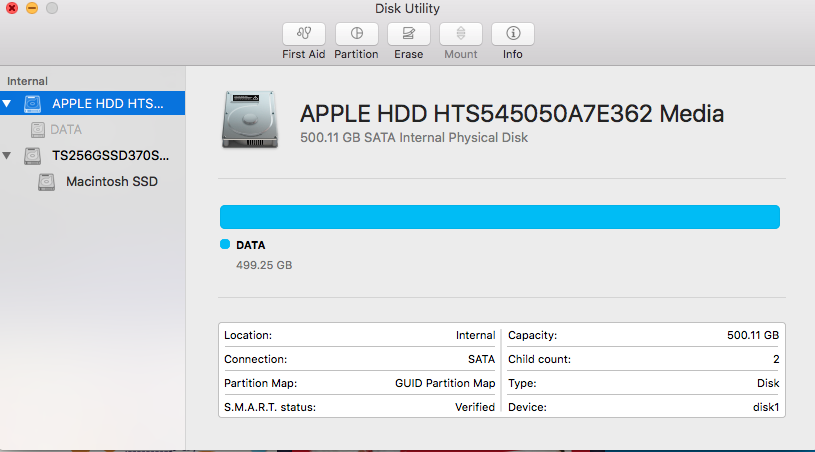Click the Erase toolbar icon
The height and width of the screenshot is (452, 815).
pos(409,34)
